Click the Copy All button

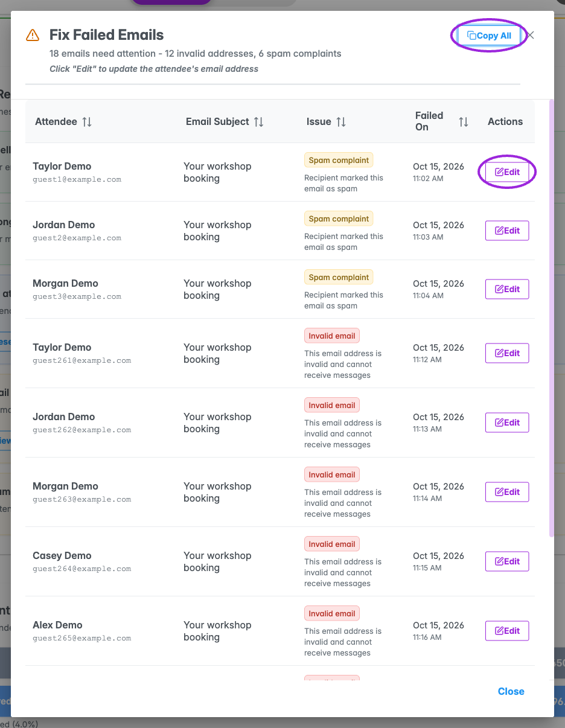pos(489,36)
